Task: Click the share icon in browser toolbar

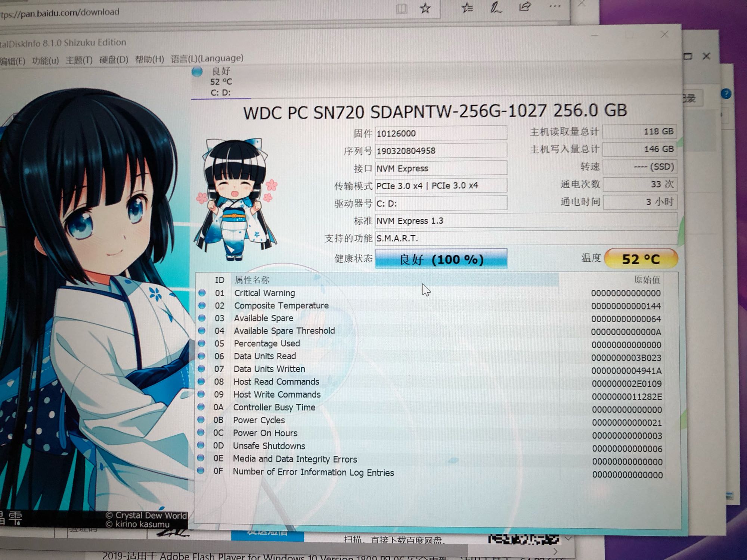Action: point(525,6)
